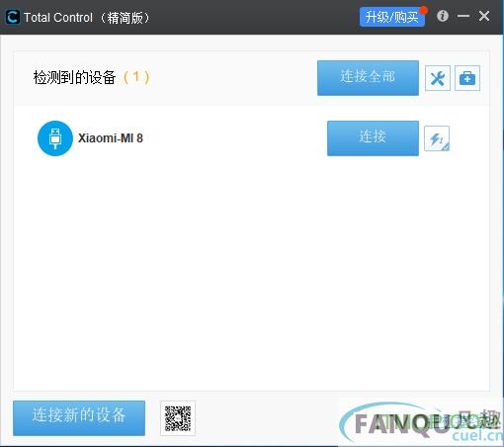Minimize the Total Control window

point(463,16)
